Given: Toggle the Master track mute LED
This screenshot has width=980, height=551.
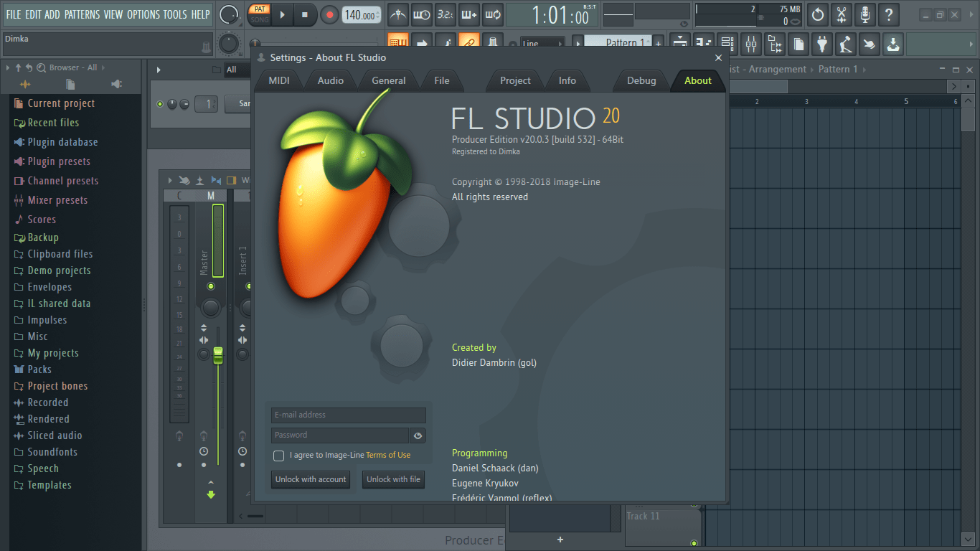Looking at the screenshot, I should point(210,286).
